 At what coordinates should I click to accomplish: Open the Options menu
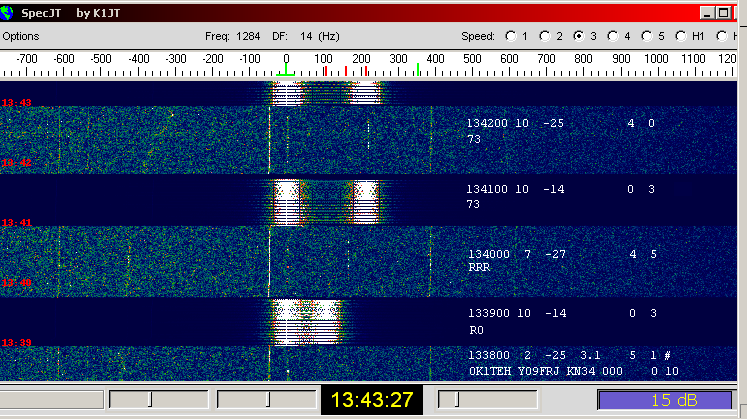[x=20, y=36]
